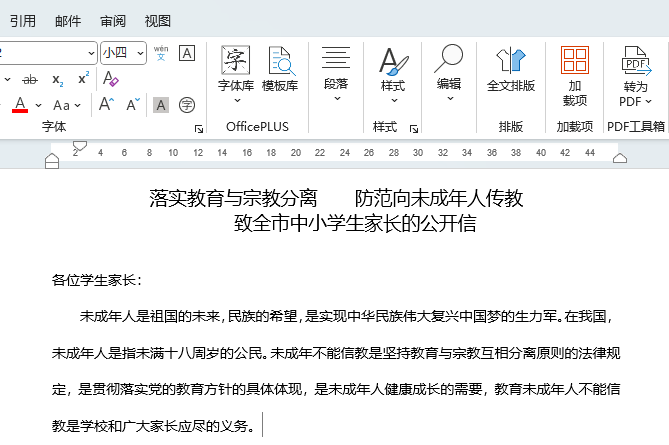The image size is (669, 445).
Task: Expand the font name dropdown arrow
Action: click(x=91, y=53)
